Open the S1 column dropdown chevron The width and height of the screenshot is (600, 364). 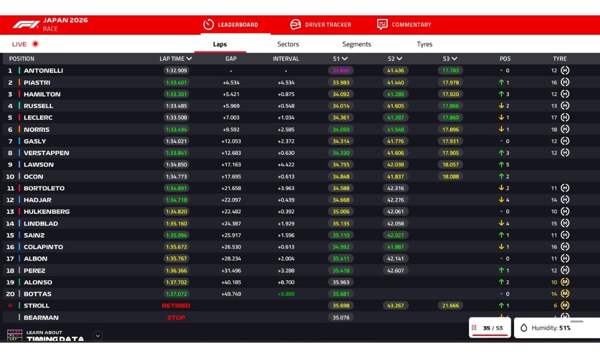tap(344, 59)
